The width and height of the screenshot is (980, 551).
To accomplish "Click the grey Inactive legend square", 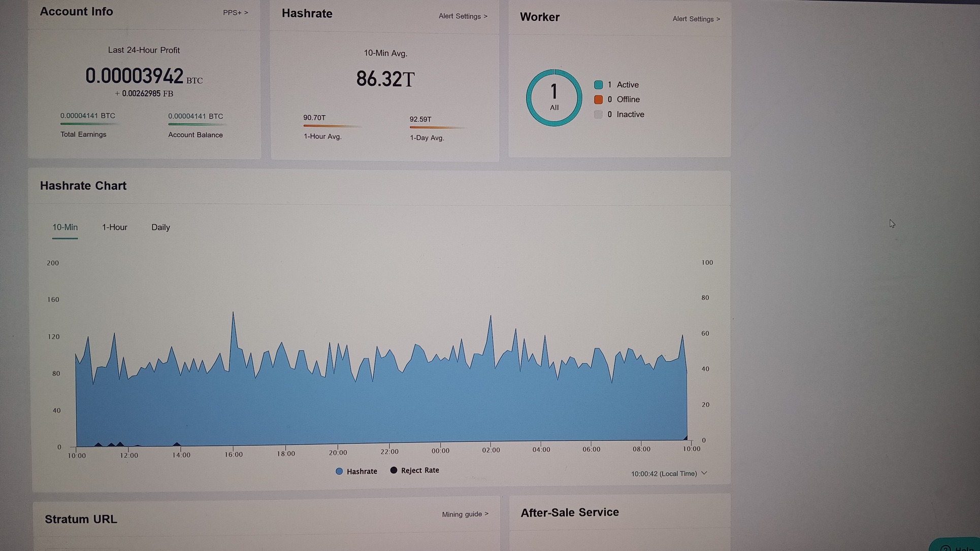I will click(598, 115).
